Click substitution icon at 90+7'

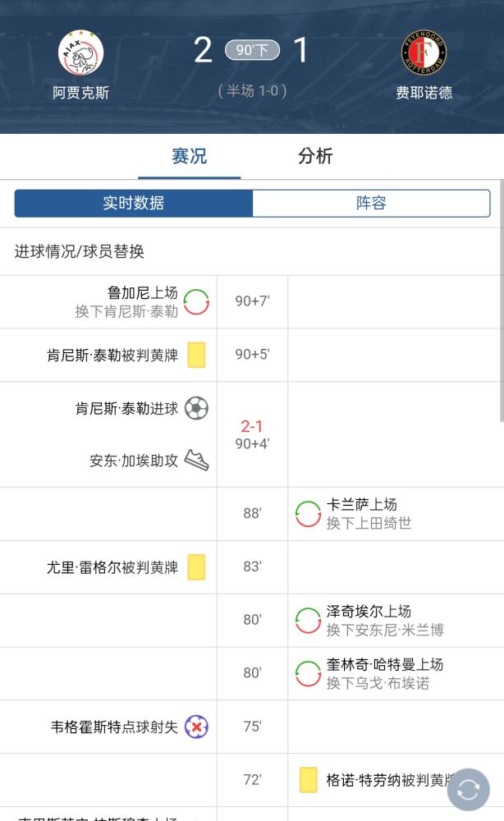coord(196,301)
